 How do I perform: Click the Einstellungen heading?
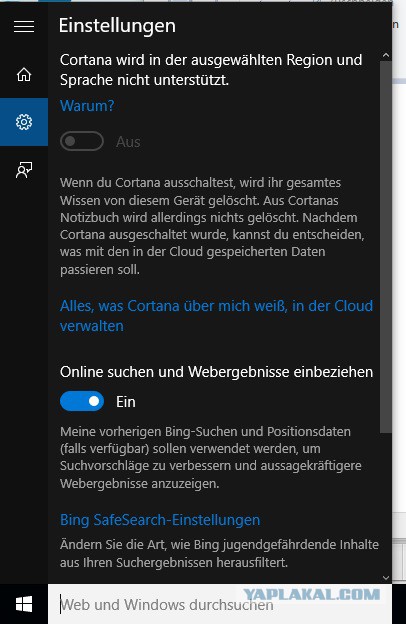coord(117,26)
